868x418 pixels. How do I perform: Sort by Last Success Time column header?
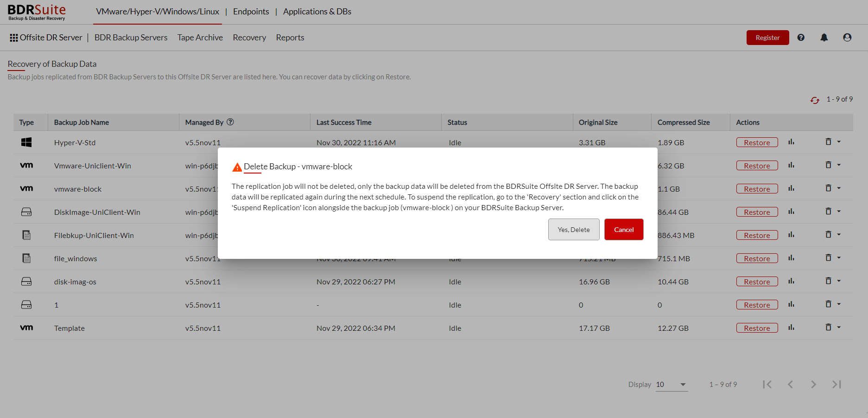344,122
